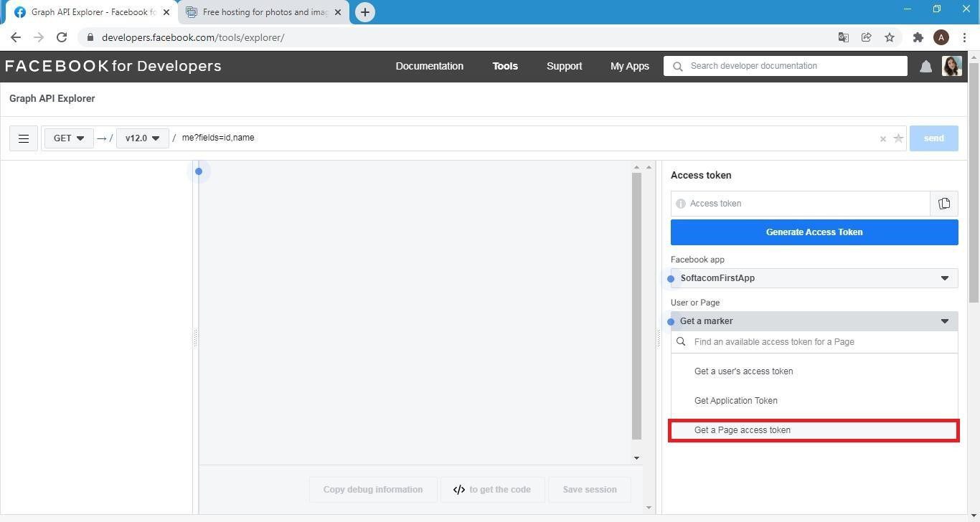Click the scroll down arrow of response panel
The image size is (980, 522).
pos(636,457)
